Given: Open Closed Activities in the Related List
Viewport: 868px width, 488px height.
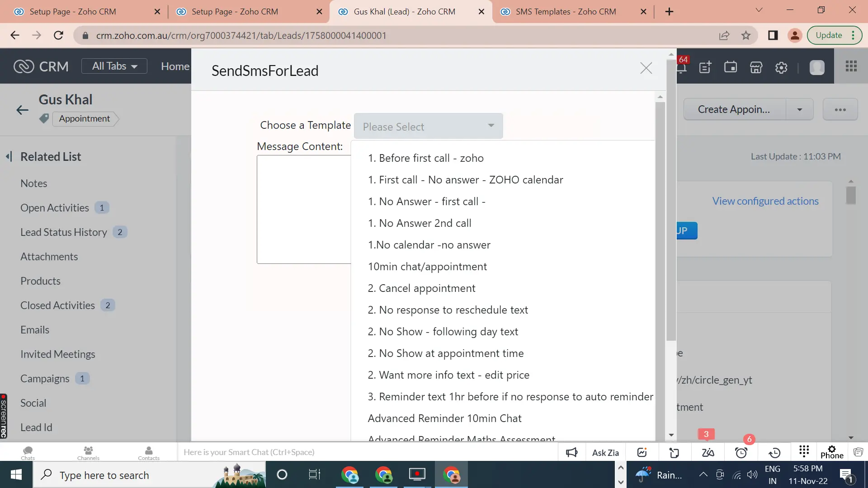Looking at the screenshot, I should click(x=57, y=305).
